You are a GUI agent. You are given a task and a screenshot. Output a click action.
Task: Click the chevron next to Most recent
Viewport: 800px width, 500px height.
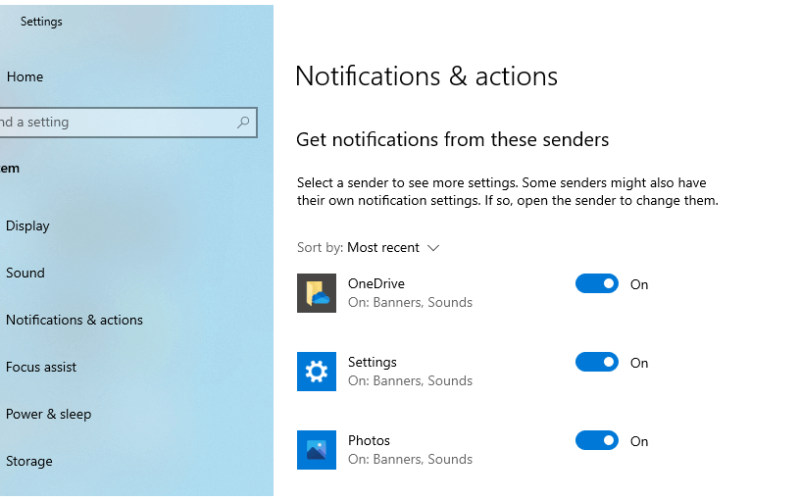click(x=433, y=248)
